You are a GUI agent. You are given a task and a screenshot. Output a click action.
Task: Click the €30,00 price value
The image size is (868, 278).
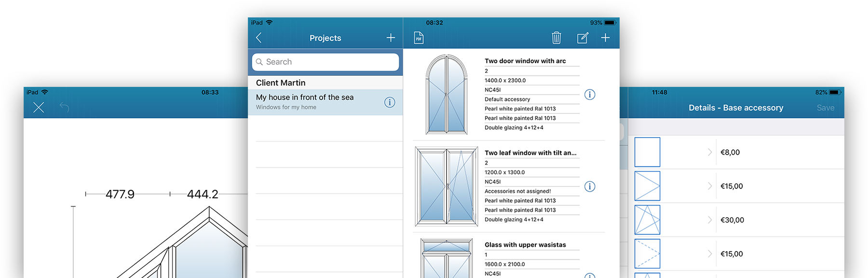(x=732, y=220)
